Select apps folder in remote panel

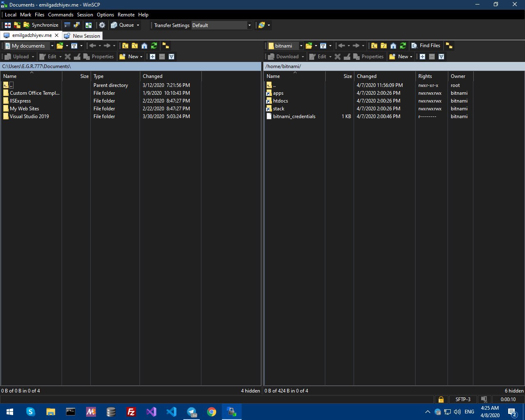(x=275, y=93)
